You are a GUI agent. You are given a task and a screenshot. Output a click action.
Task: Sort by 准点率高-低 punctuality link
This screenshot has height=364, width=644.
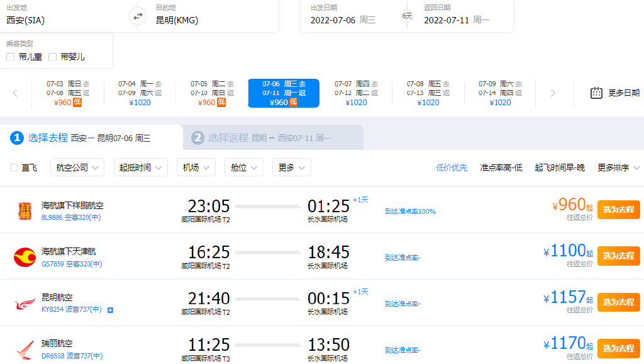pos(501,168)
